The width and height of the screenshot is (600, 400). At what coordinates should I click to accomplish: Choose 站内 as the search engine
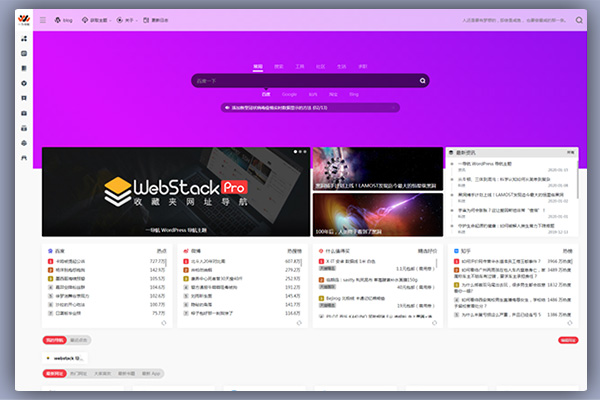(x=313, y=94)
